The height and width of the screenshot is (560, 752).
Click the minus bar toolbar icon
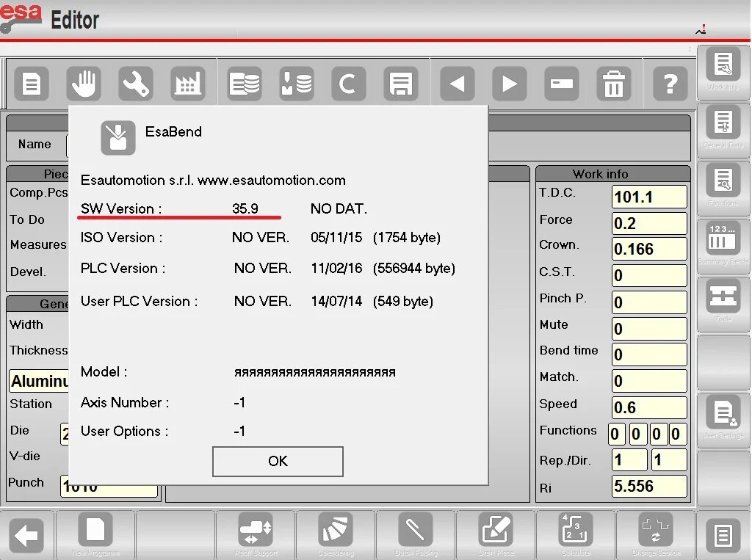(x=562, y=84)
